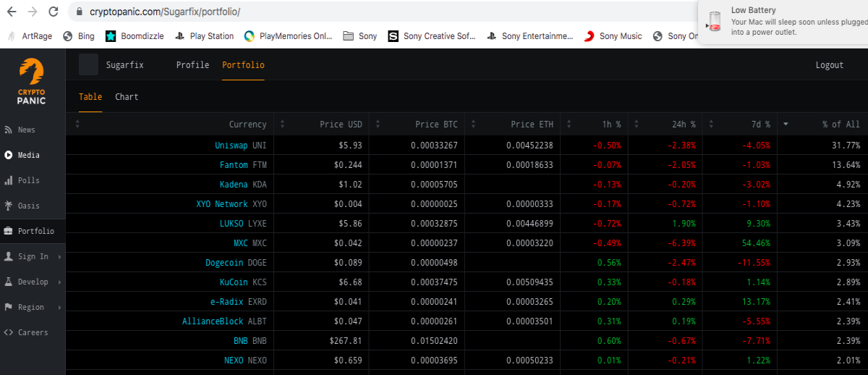
Task: Open the Sugarfix username link
Action: [125, 65]
